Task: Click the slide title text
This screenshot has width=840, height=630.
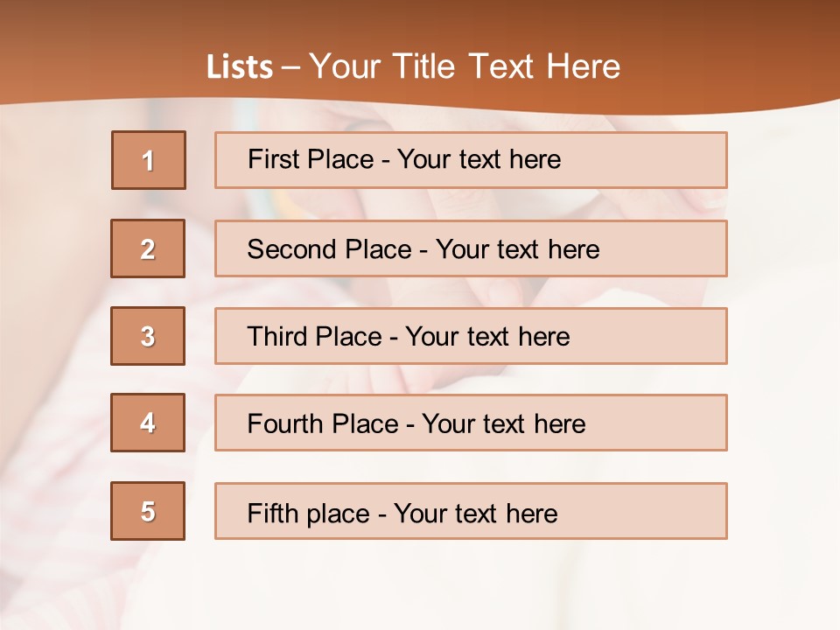Action: (x=414, y=66)
